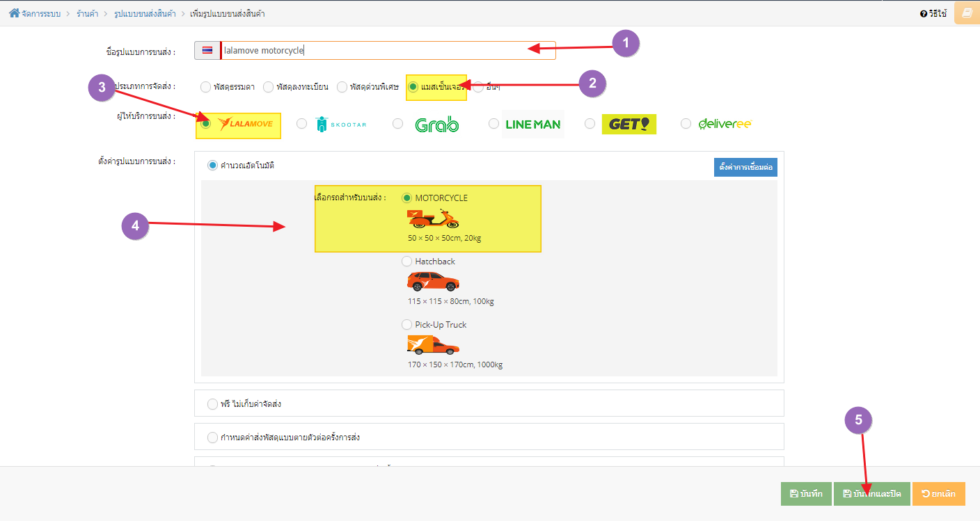This screenshot has height=521, width=980.
Task: Click the Skootar logo
Action: click(x=340, y=124)
